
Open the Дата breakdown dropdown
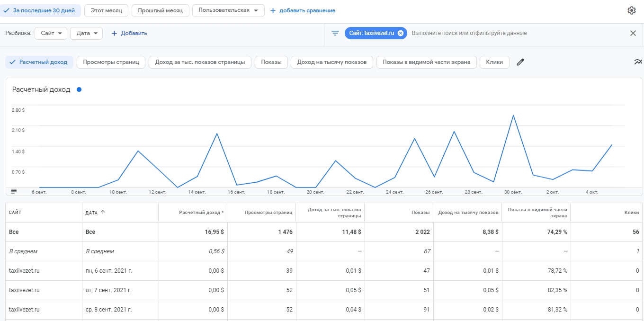[x=86, y=33]
